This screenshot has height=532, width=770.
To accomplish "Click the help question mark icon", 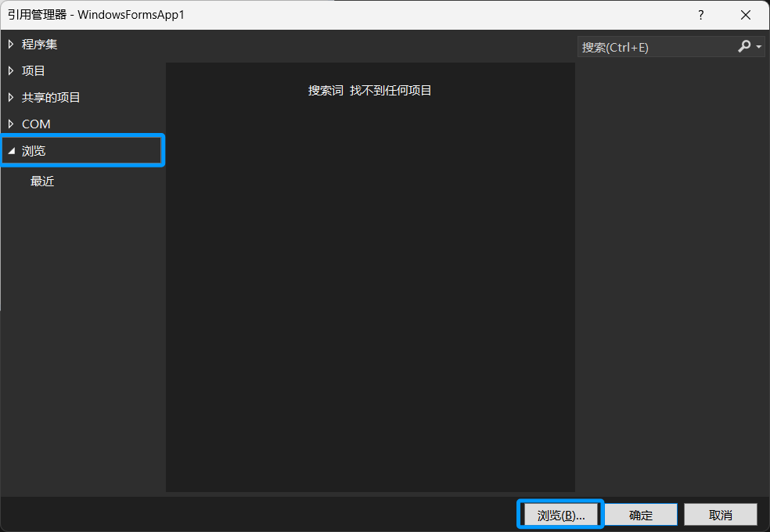I will [x=700, y=14].
